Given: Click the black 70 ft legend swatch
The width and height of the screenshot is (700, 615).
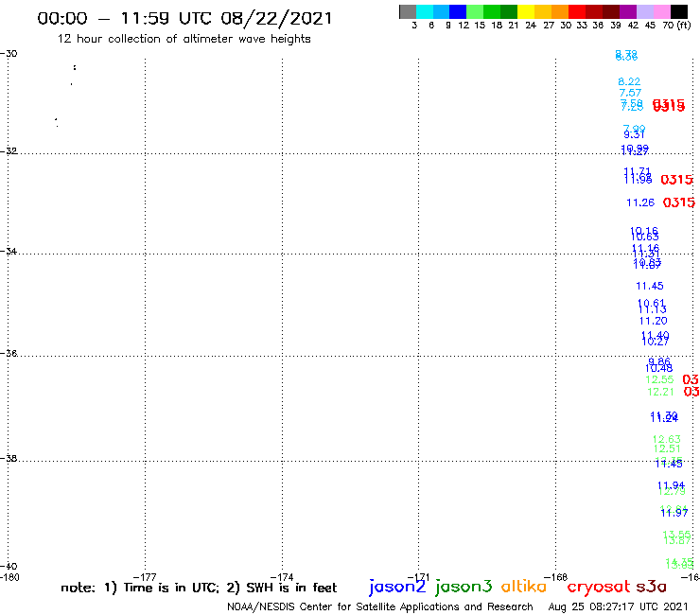Looking at the screenshot, I should (679, 11).
